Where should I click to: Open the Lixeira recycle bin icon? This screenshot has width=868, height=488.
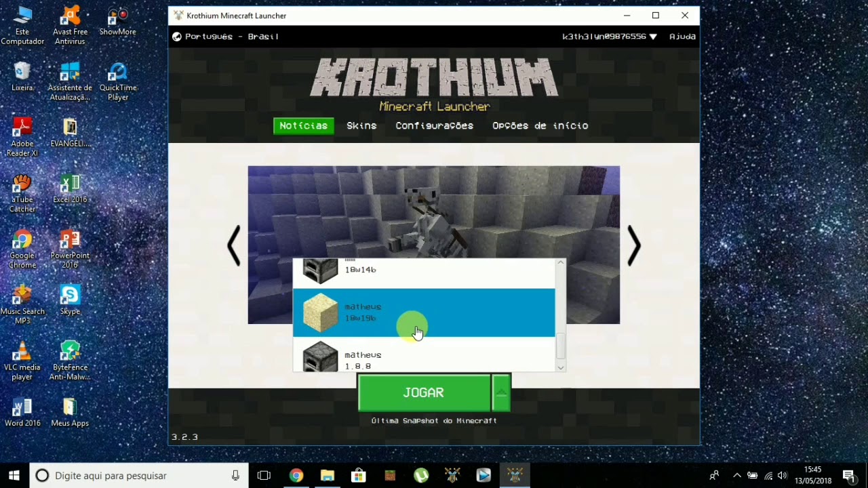click(22, 77)
